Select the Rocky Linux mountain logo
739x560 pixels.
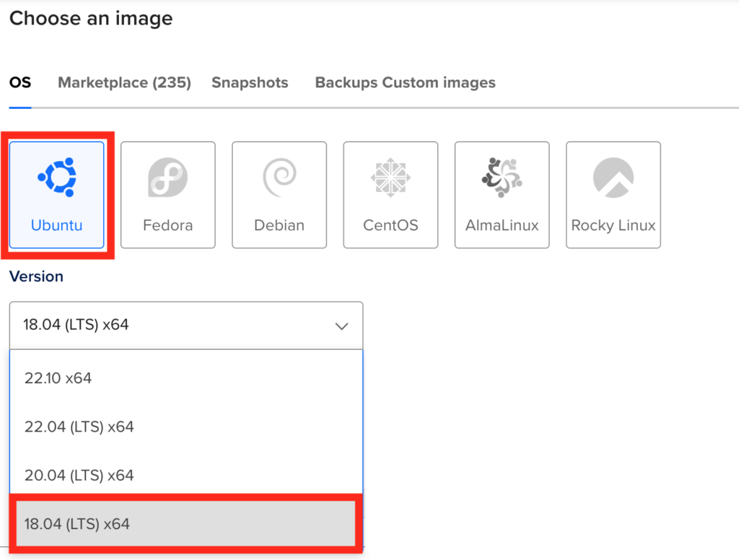[613, 178]
